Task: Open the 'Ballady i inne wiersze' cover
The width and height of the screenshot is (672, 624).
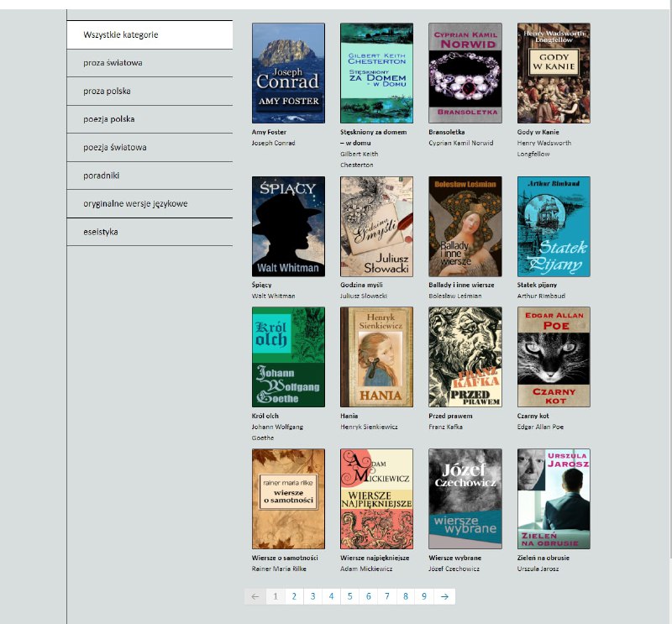Action: (465, 226)
